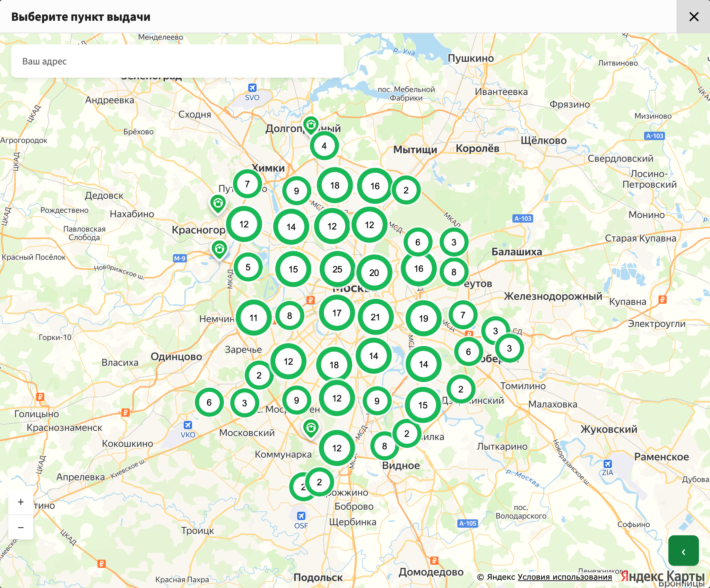The image size is (710, 588).
Task: Zoom out the map with minus button
Action: [x=21, y=527]
